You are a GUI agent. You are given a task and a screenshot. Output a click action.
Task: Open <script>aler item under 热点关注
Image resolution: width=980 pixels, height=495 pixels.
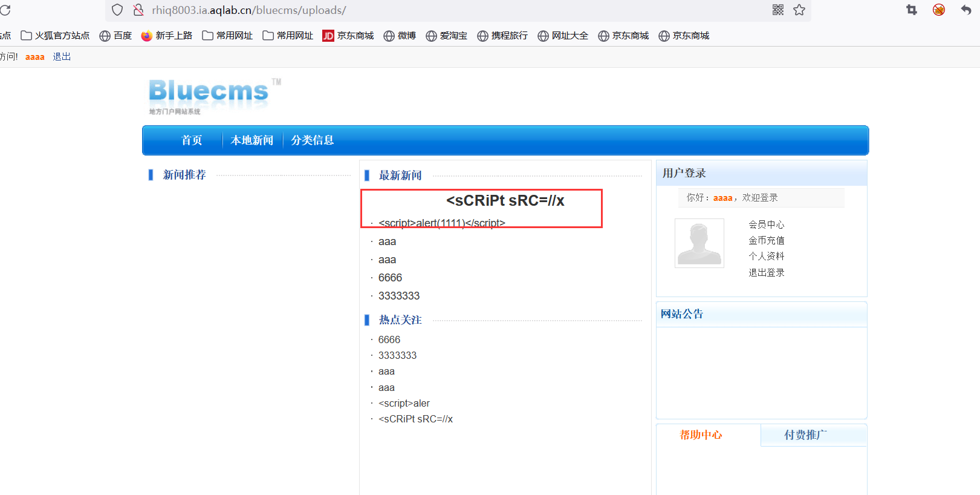[x=404, y=404]
